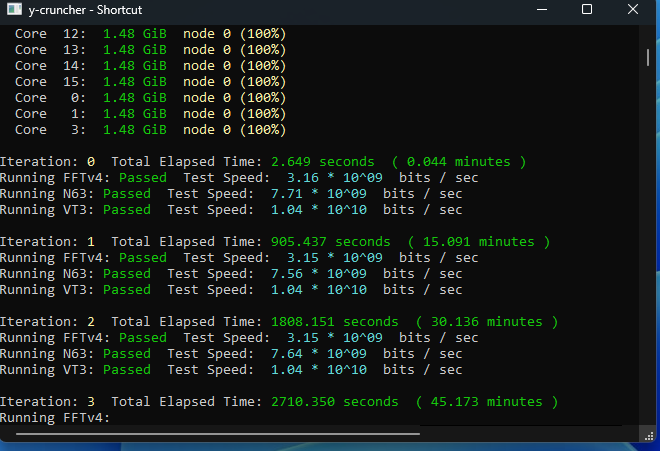Viewport: 660px width, 451px height.
Task: Close the y-cruncher Shortcut window
Action: tap(633, 10)
